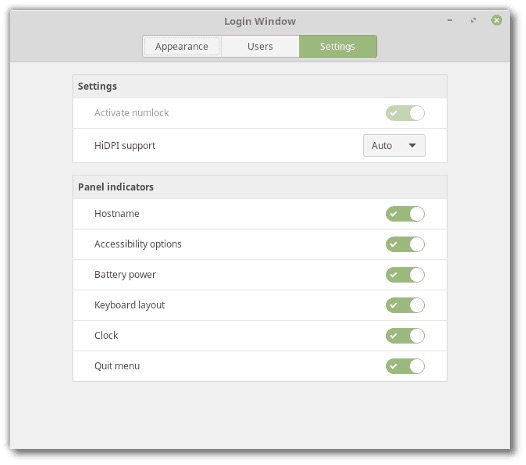Maximize the Login Window

pos(473,20)
